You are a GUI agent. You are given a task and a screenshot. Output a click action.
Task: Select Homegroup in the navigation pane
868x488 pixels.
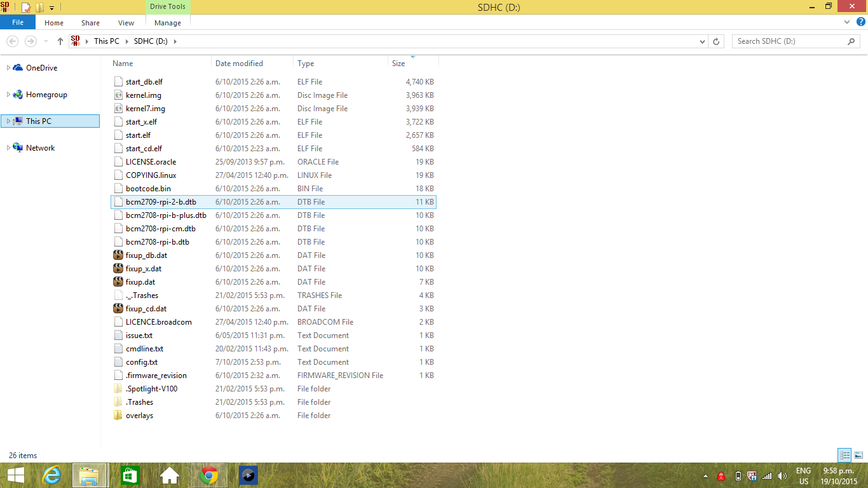(x=46, y=95)
